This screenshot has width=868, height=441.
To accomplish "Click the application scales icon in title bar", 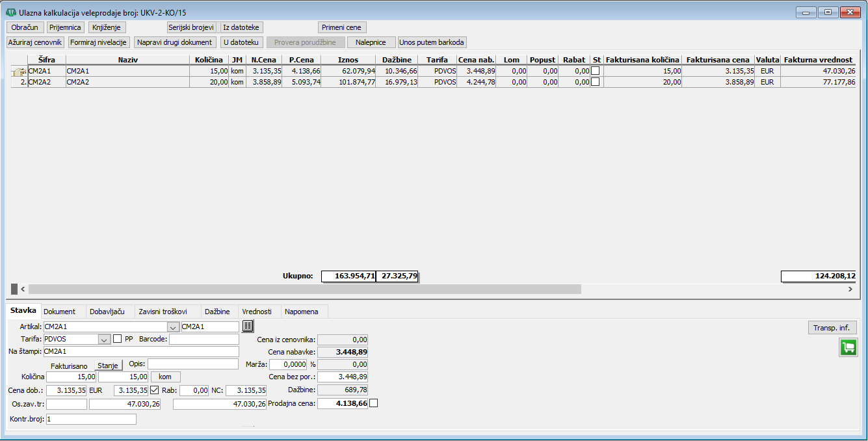I will click(x=10, y=12).
